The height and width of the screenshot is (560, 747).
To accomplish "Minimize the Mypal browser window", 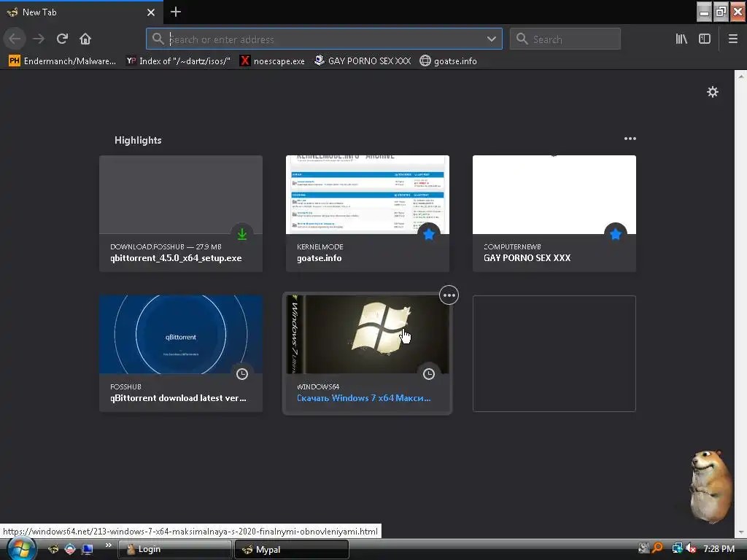I will (x=704, y=12).
